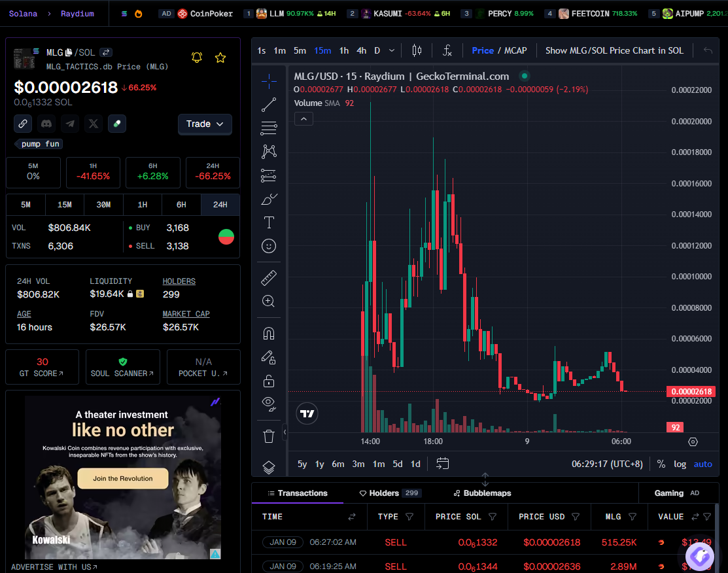
Task: Click the bell alert icon for MLG
Action: pyautogui.click(x=197, y=58)
